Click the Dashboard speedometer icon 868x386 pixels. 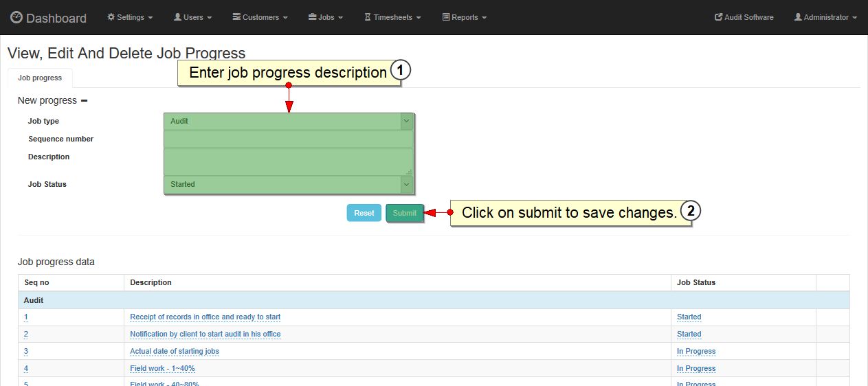pyautogui.click(x=16, y=18)
